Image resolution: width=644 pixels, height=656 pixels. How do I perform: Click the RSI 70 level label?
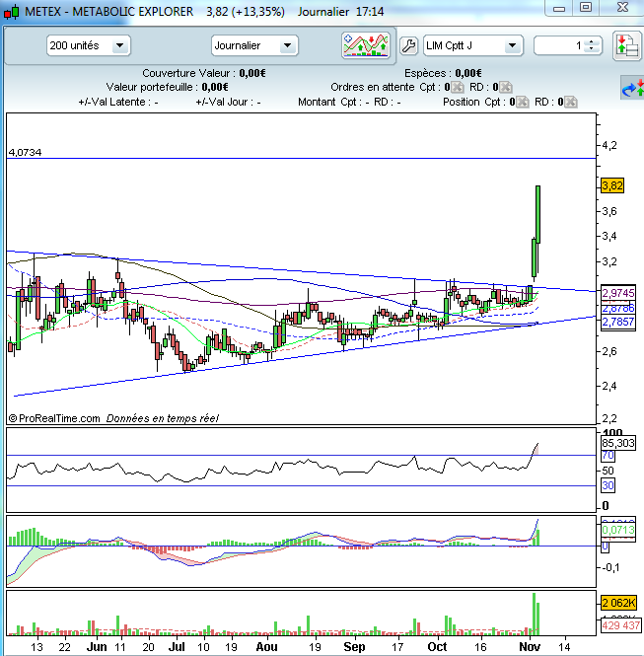608,455
